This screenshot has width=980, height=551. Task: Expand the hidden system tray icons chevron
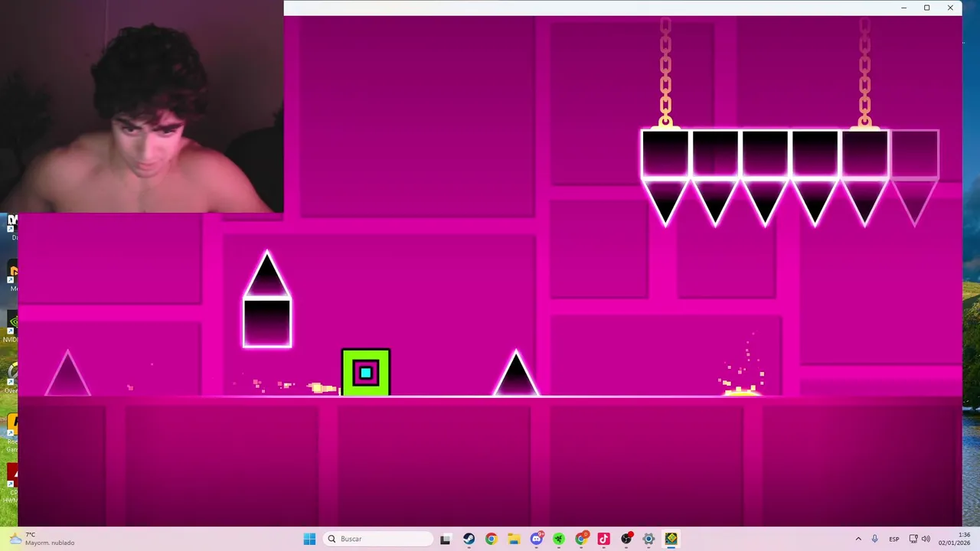858,539
